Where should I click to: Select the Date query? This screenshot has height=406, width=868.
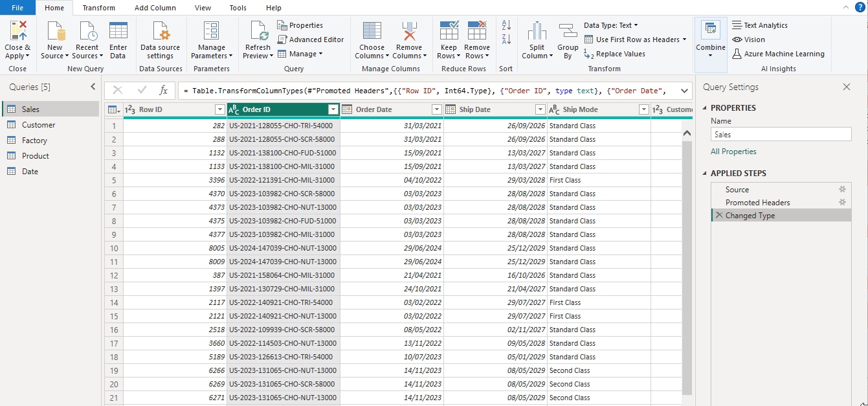coord(50,172)
